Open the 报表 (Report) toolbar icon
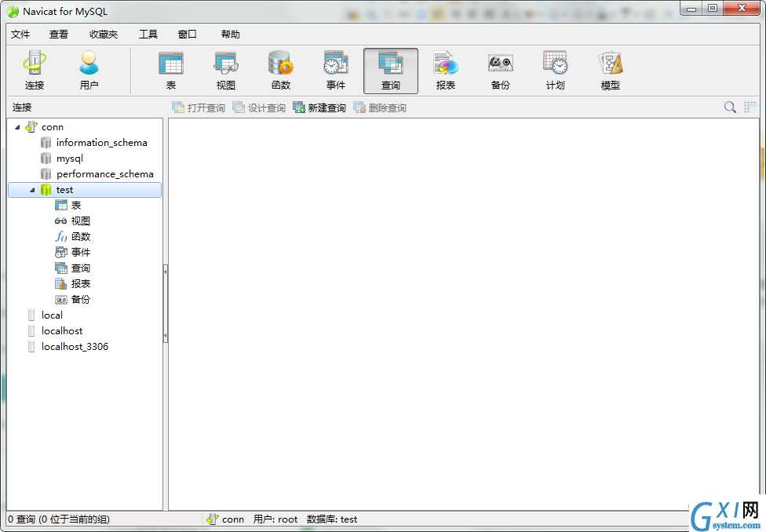 pyautogui.click(x=446, y=71)
